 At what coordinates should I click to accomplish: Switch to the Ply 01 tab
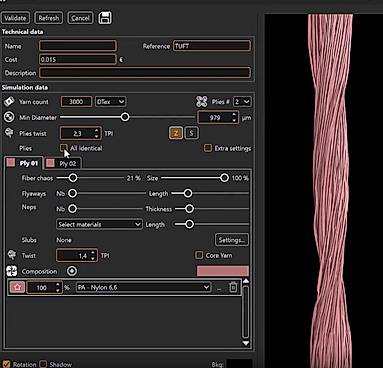tap(24, 163)
